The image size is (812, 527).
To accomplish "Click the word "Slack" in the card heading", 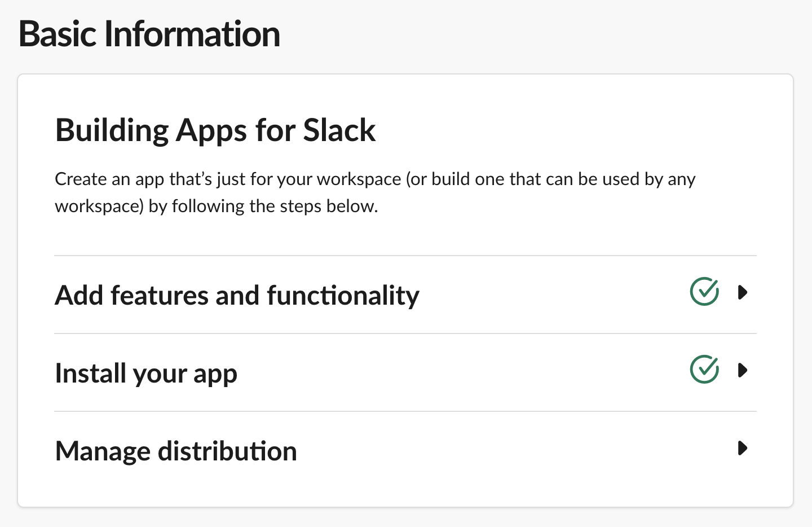I will [339, 130].
